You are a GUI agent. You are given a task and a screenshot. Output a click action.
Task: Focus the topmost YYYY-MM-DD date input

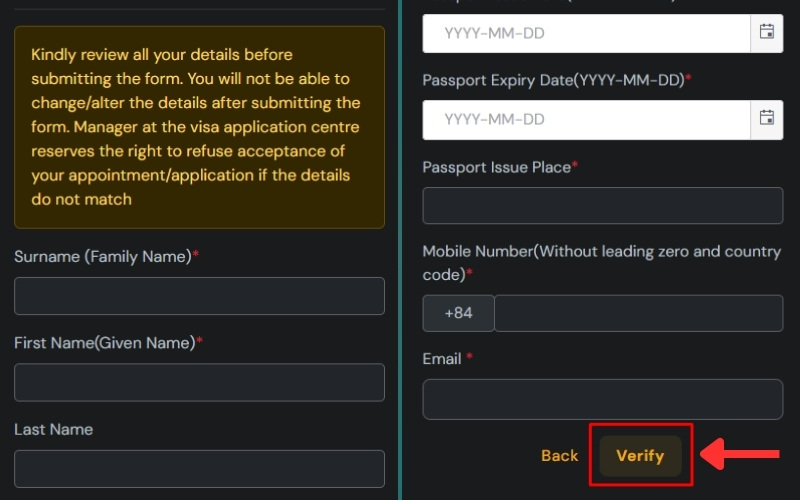pyautogui.click(x=586, y=33)
